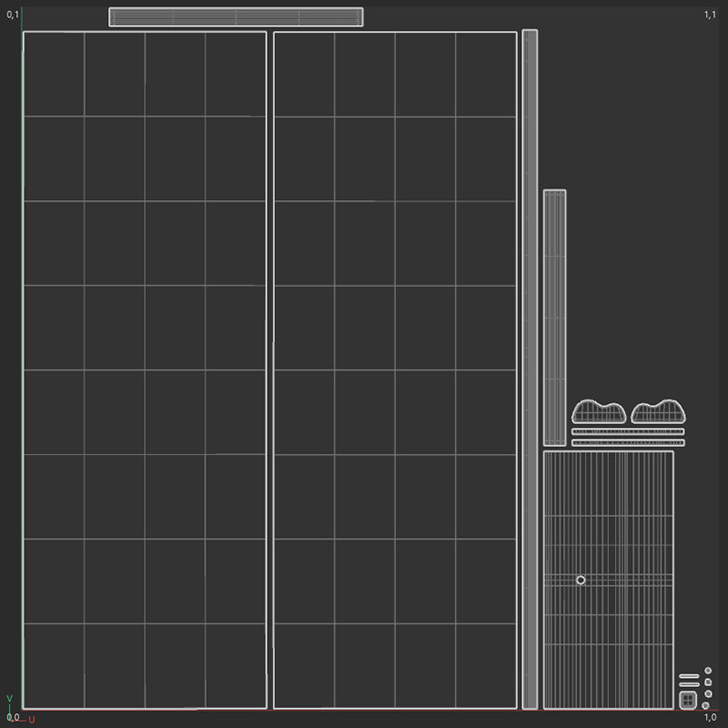This screenshot has width=728, height=728.
Task: Click the 0,1 corner coordinate label
Action: click(13, 15)
